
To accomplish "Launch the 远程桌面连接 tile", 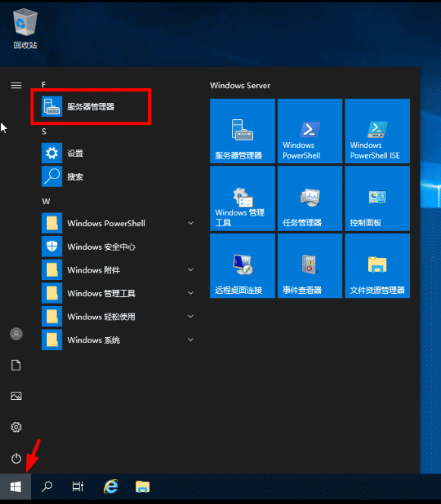I will (242, 266).
